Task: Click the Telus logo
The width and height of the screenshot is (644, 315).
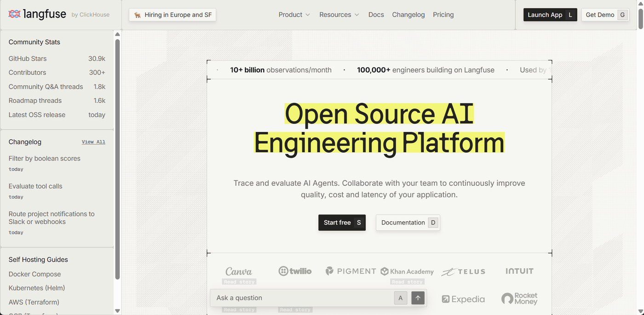Action: (x=463, y=272)
